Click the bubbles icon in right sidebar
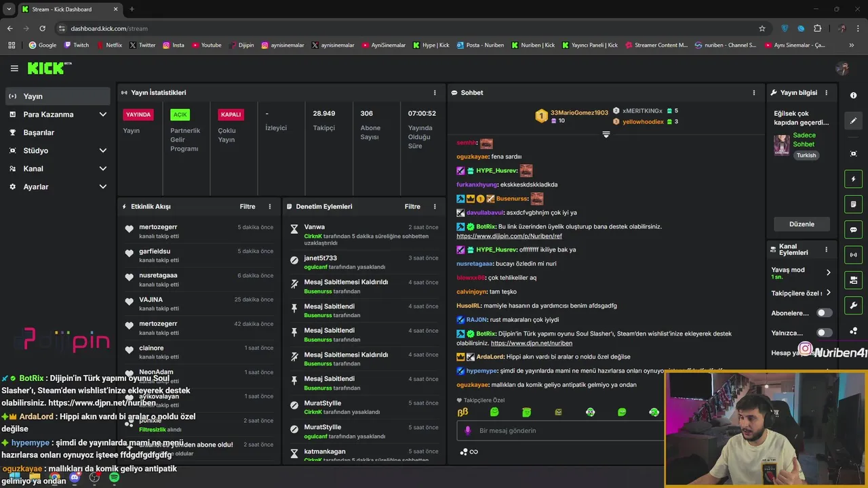868x488 pixels. click(853, 331)
